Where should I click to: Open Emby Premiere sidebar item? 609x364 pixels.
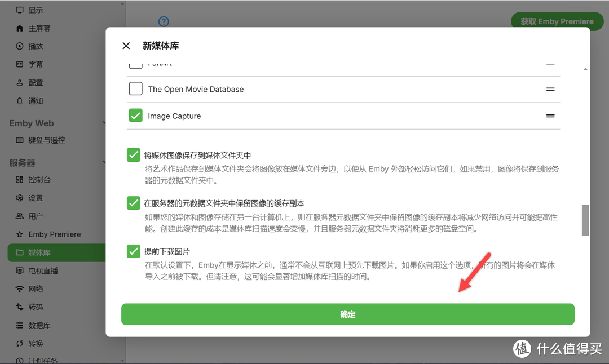tap(54, 234)
